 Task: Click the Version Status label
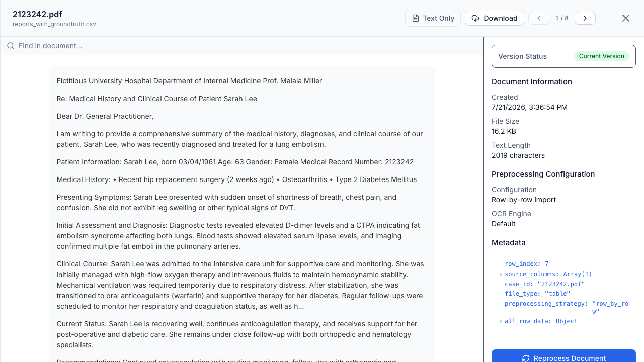522,56
